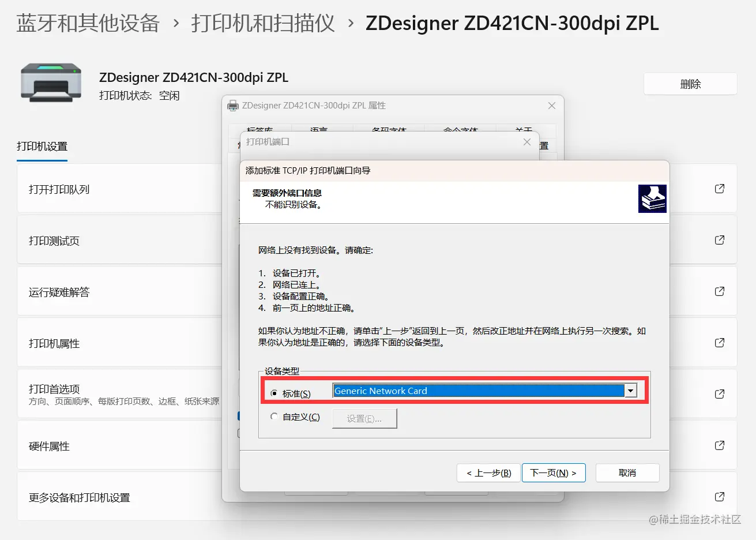Viewport: 756px width, 540px height.
Task: Click the printer graphic in the wizard banner
Action: pos(652,198)
